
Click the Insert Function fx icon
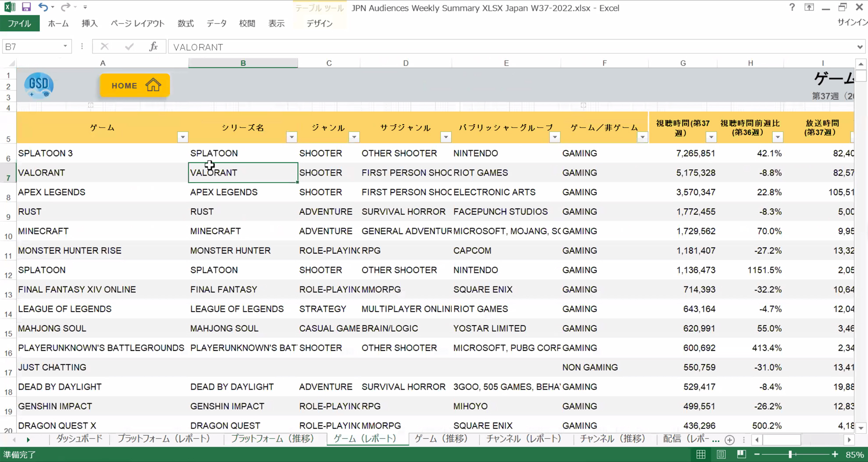point(153,47)
